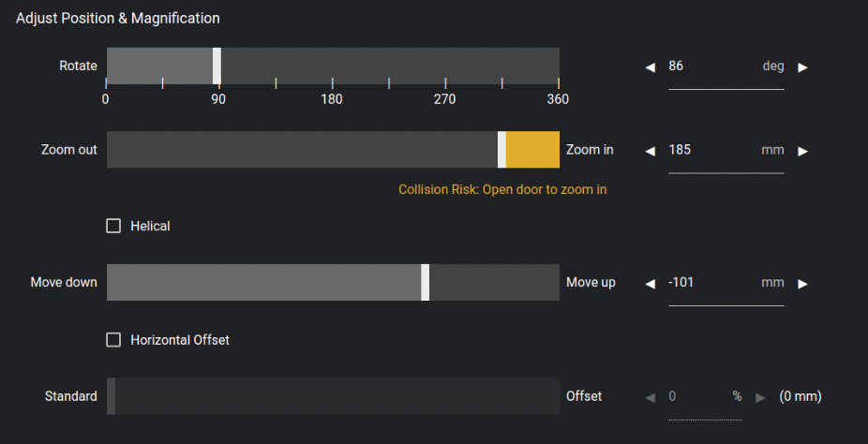Decrease zoom distance with left arrow
Screen dimensions: 868x444
click(651, 151)
